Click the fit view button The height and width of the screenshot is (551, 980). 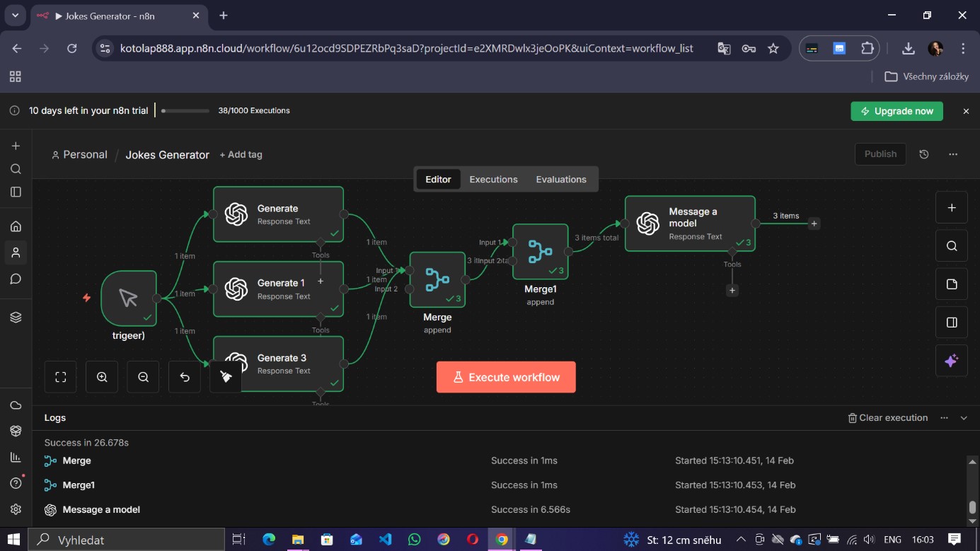coord(61,377)
